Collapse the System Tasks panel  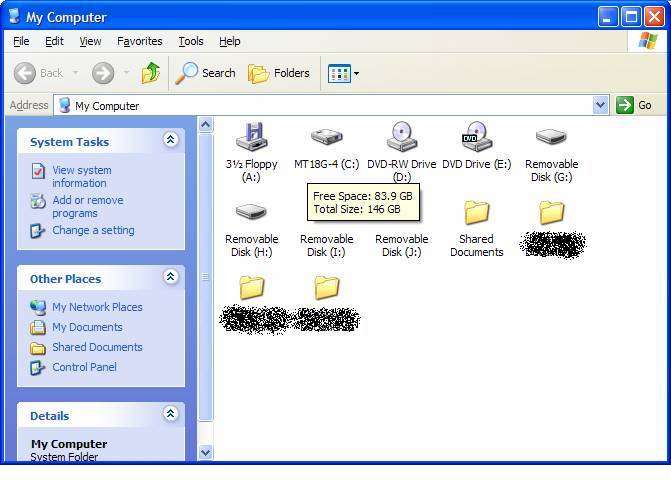[x=170, y=139]
